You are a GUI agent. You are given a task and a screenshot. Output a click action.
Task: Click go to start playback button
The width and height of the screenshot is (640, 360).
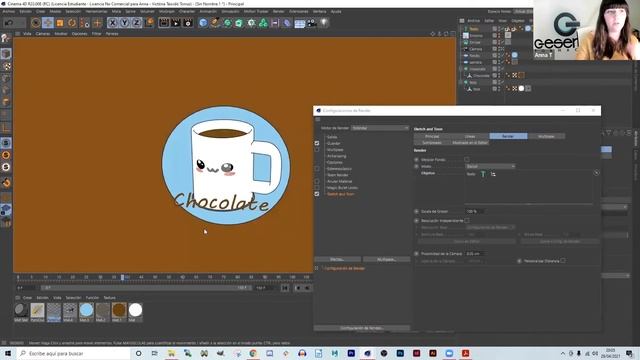[285, 288]
